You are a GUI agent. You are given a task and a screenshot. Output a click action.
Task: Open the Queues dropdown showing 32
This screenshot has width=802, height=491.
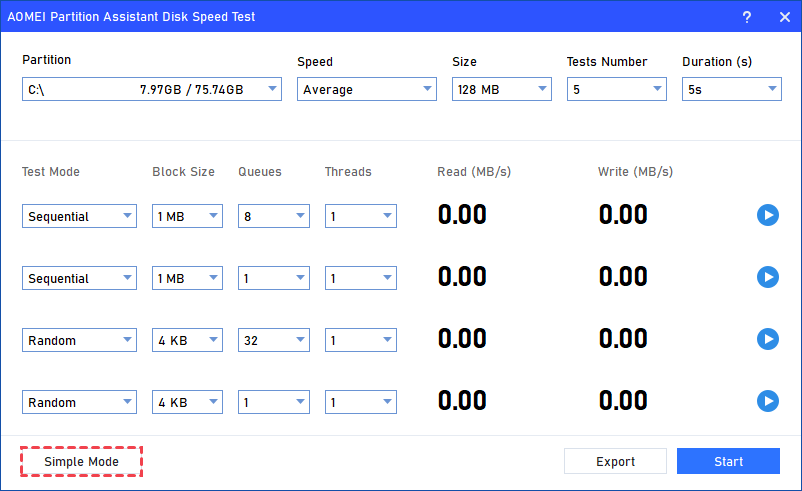(274, 340)
